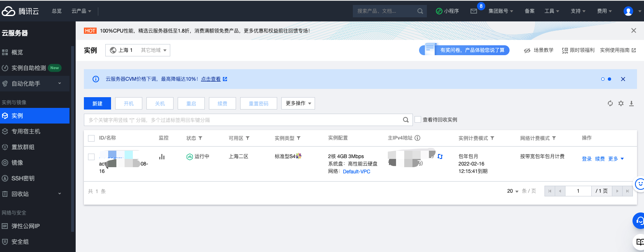Click the info icon next to 主IPv4地址
The image size is (644, 252).
click(417, 138)
